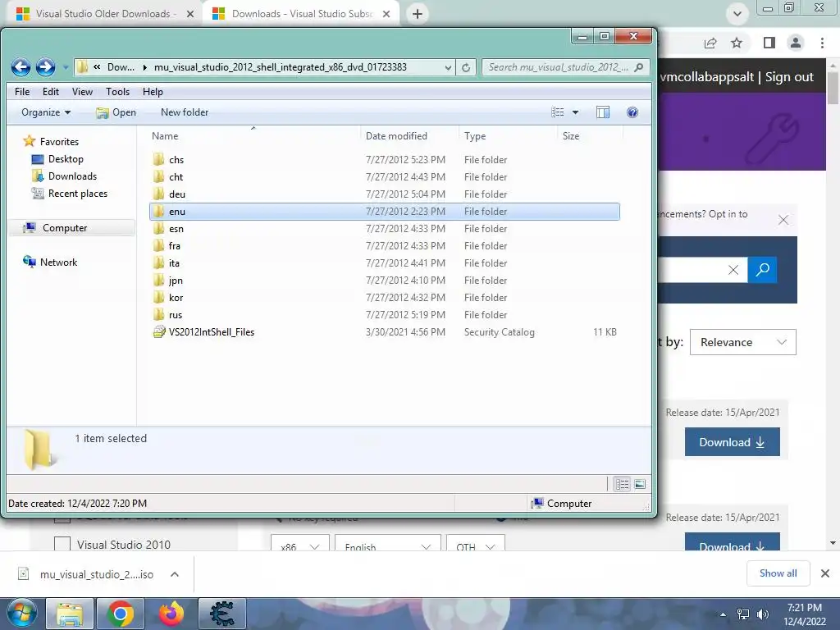Viewport: 840px width, 630px height.
Task: Open the Help menu
Action: (153, 92)
